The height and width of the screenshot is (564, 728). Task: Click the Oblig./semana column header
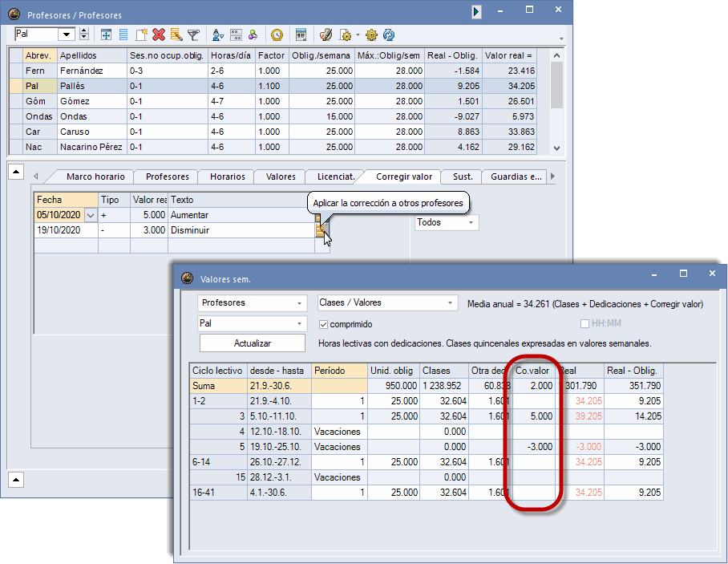(322, 55)
